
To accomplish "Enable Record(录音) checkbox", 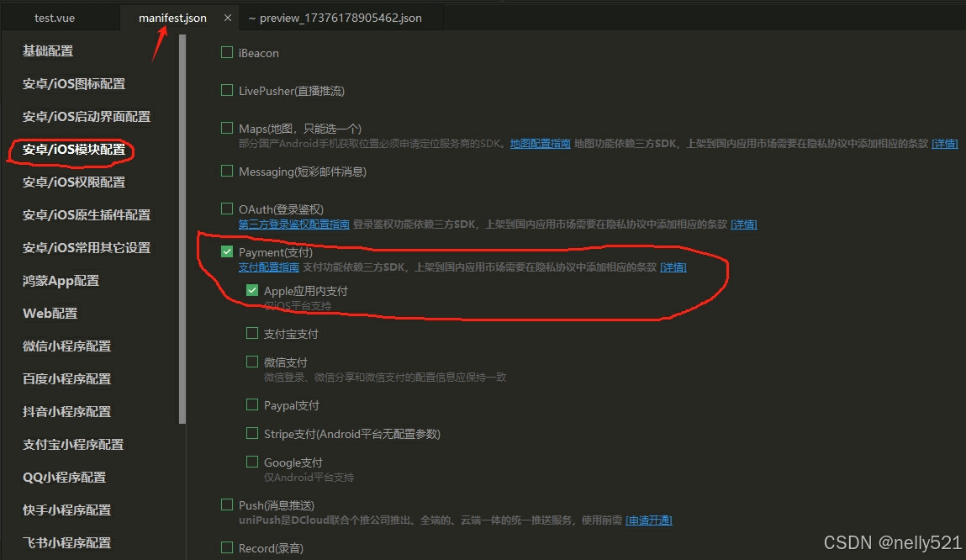I will coord(227,547).
